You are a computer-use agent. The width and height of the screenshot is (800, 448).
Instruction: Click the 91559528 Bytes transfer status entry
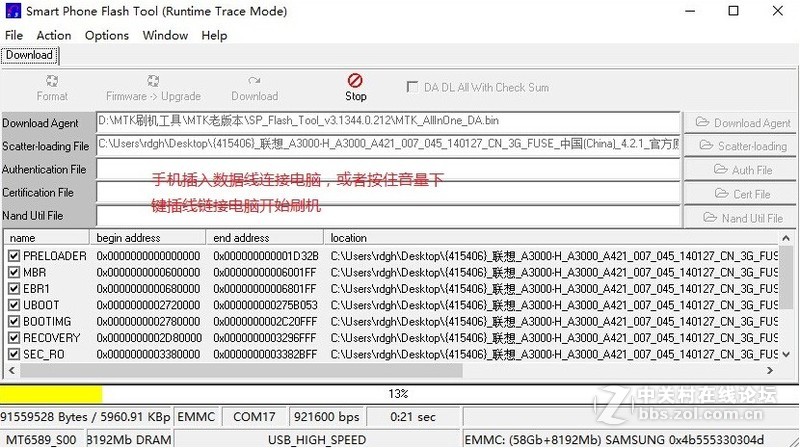click(86, 417)
